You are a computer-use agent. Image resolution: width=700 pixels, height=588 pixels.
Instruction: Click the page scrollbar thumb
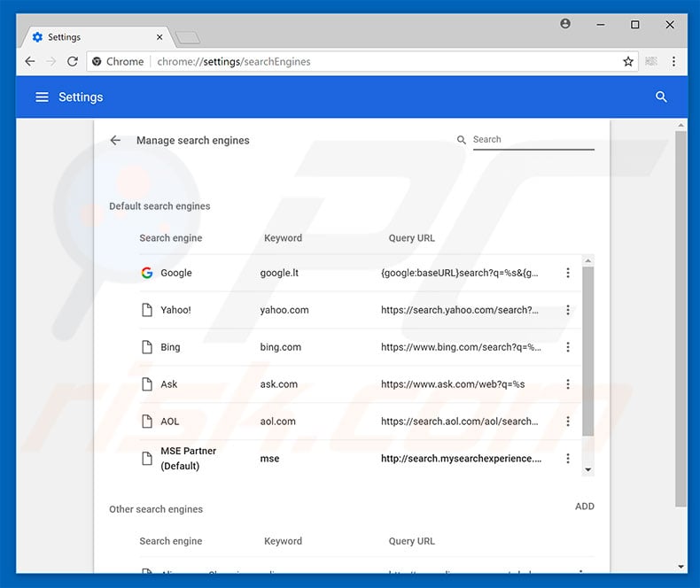[681, 319]
